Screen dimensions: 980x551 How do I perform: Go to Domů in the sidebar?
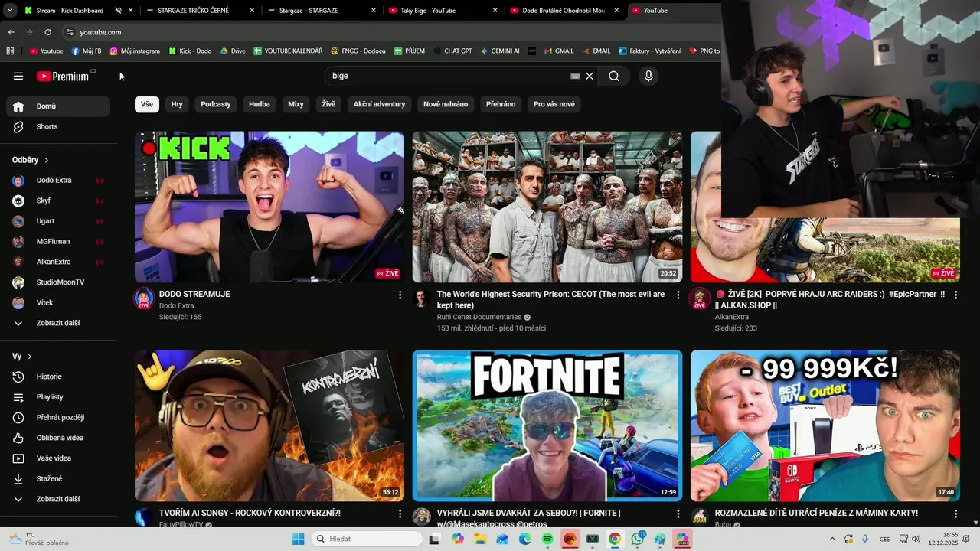point(58,106)
